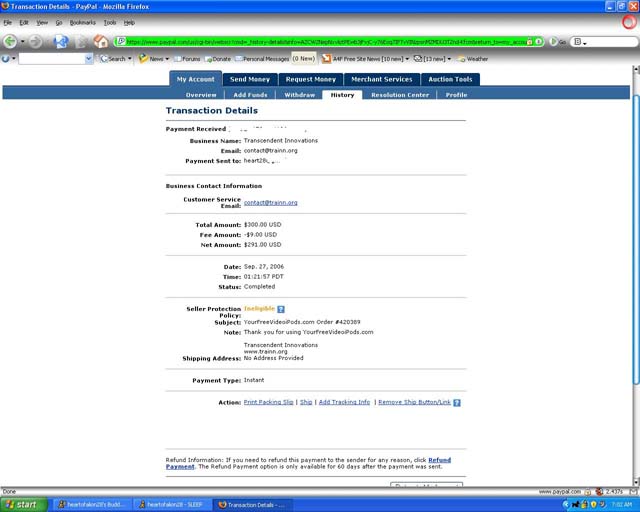Viewport: 640px width, 512px height.
Task: Switch to the SLEEP chat taskbar window
Action: point(172,505)
